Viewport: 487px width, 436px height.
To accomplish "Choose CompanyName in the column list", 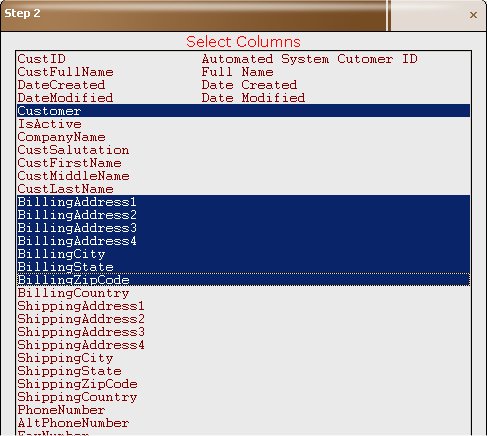I will click(243, 137).
